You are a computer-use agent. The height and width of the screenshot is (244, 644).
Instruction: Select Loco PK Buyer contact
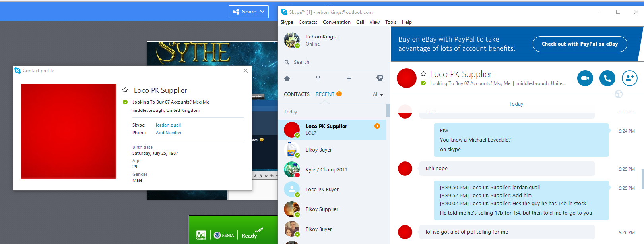(332, 189)
